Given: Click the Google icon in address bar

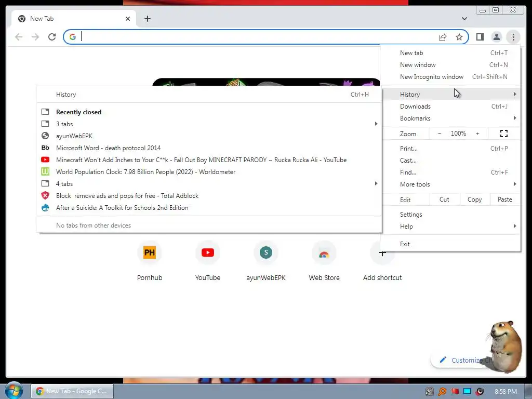Looking at the screenshot, I should 73,37.
